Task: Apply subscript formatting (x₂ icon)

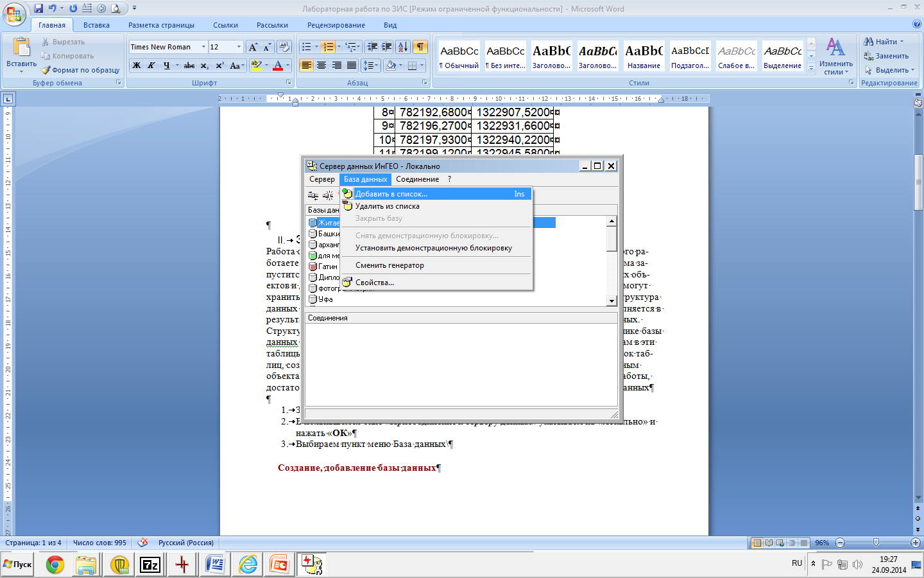Action: coord(204,66)
